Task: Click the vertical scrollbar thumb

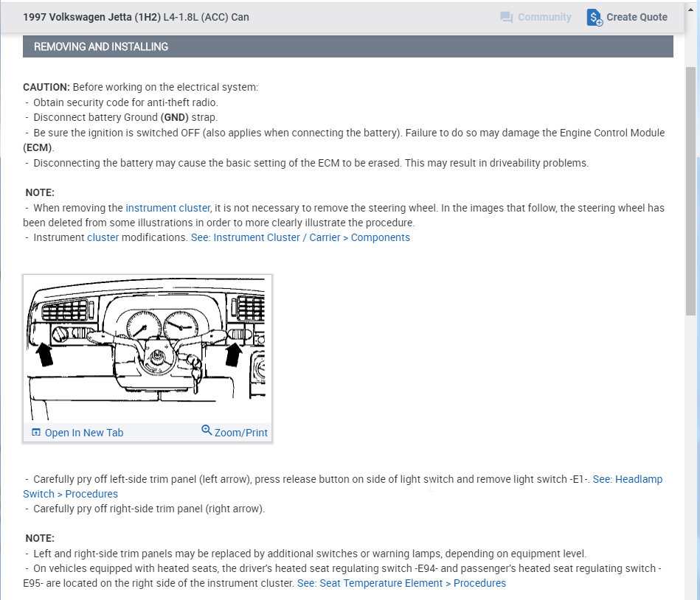Action: [x=691, y=191]
